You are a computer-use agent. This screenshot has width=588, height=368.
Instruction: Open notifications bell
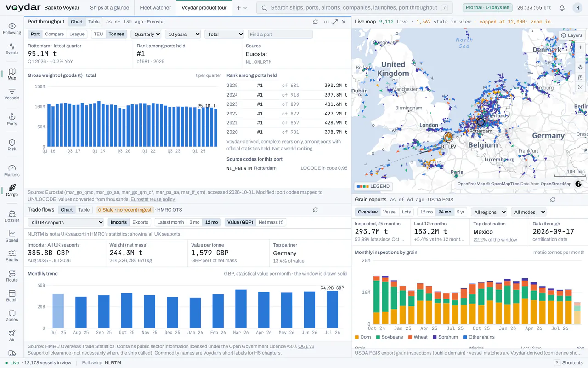pyautogui.click(x=562, y=8)
